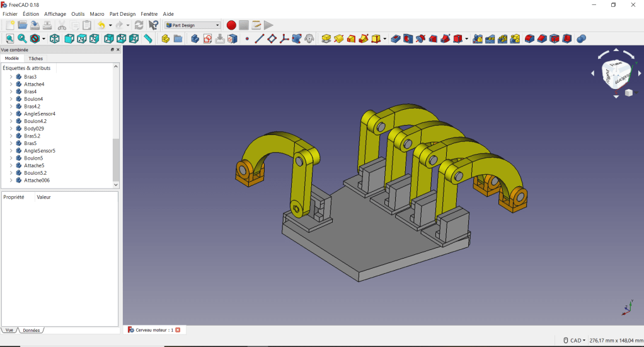This screenshot has width=644, height=347.
Task: Select Boulon5 in the model tree
Action: [33, 158]
